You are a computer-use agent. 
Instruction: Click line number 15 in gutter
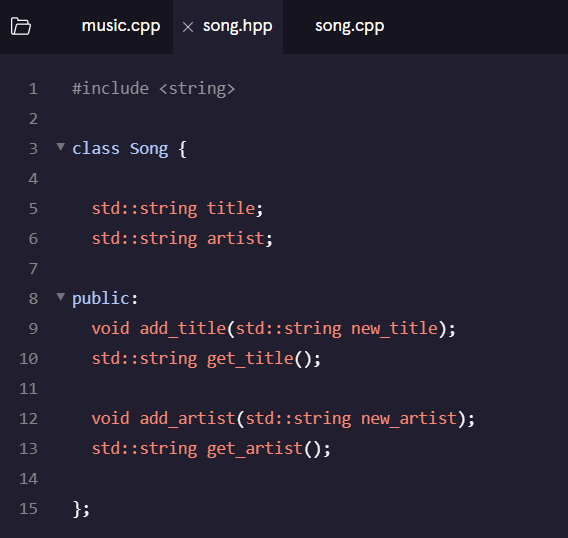tap(28, 509)
